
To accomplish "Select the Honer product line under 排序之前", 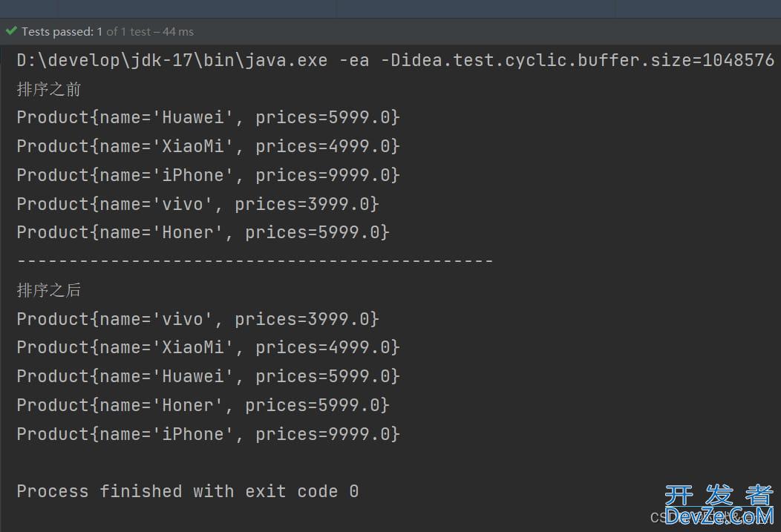I will 203,232.
